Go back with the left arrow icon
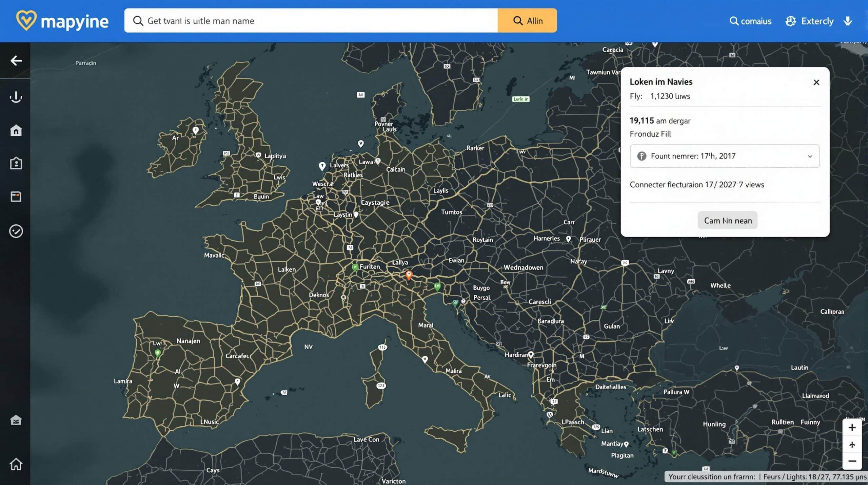The height and width of the screenshot is (485, 868). coord(16,61)
